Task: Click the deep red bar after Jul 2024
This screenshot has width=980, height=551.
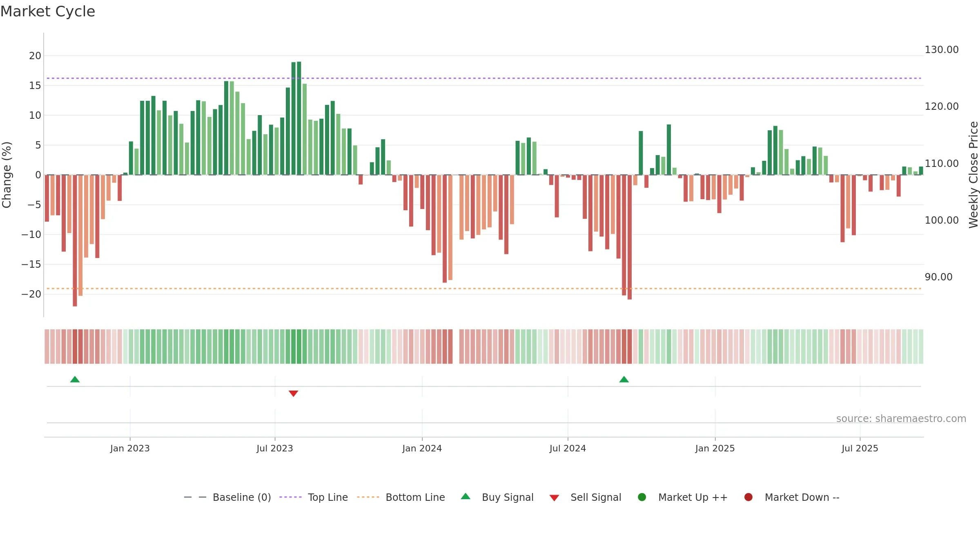Action: (x=630, y=237)
